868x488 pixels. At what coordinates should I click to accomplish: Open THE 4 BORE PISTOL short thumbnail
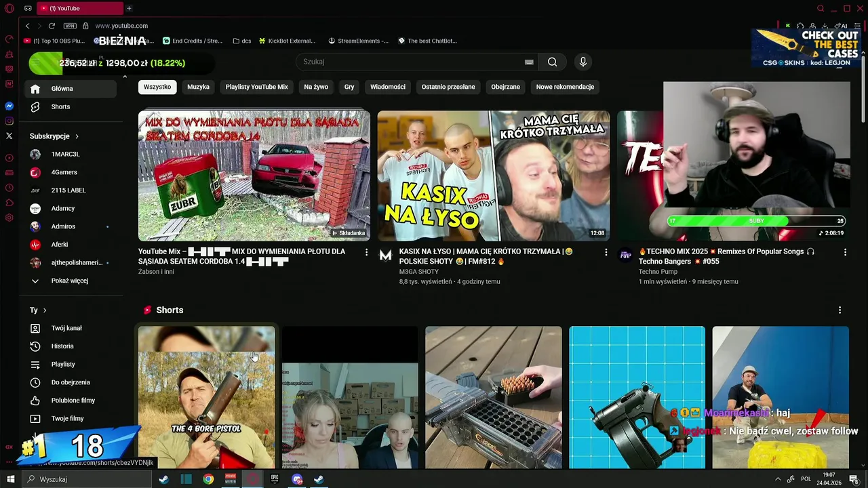pyautogui.click(x=207, y=397)
